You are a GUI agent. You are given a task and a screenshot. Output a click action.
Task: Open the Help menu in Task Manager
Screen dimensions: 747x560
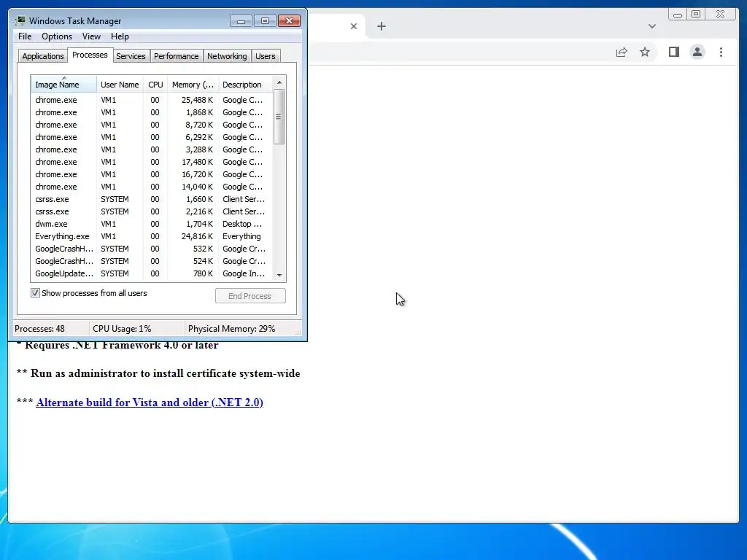(x=120, y=36)
